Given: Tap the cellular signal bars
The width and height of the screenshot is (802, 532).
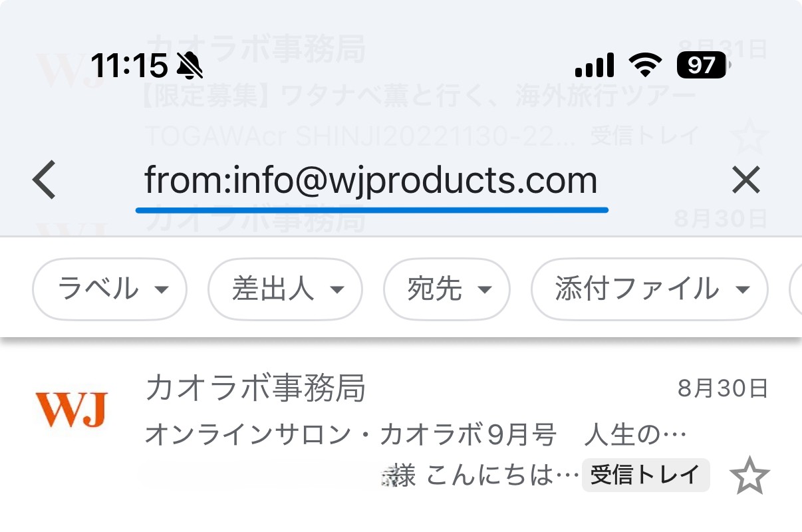Looking at the screenshot, I should point(594,65).
